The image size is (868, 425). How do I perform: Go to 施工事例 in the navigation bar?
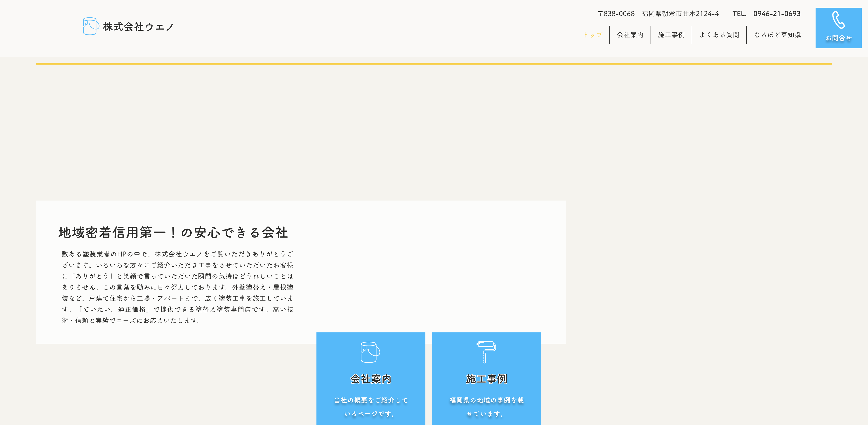coord(671,35)
